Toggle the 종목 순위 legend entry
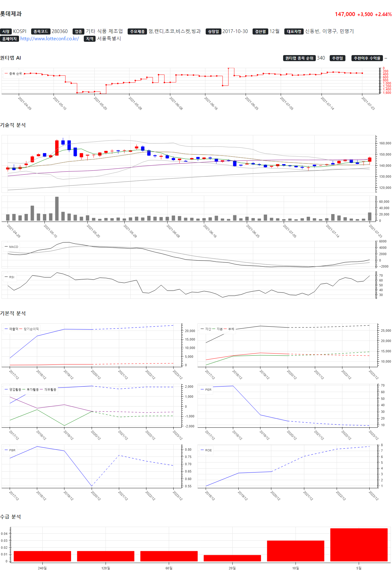The height and width of the screenshot is (573, 392). pyautogui.click(x=13, y=74)
